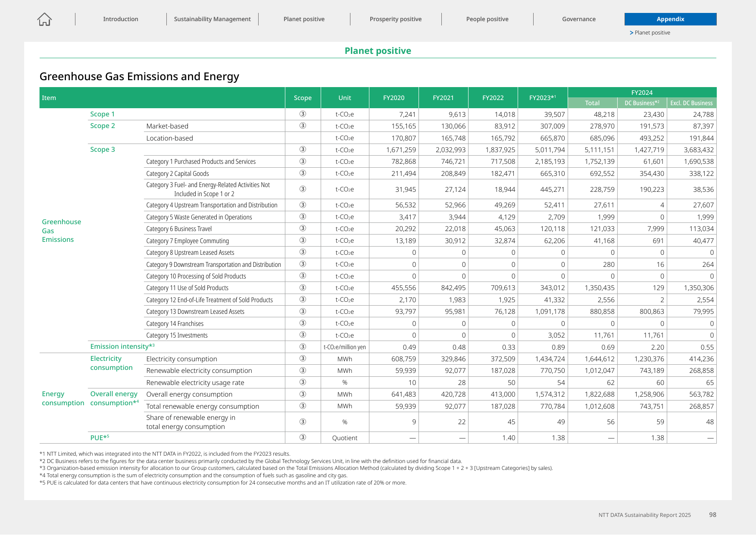
Task: Switch to the Governance tab
Action: point(579,19)
